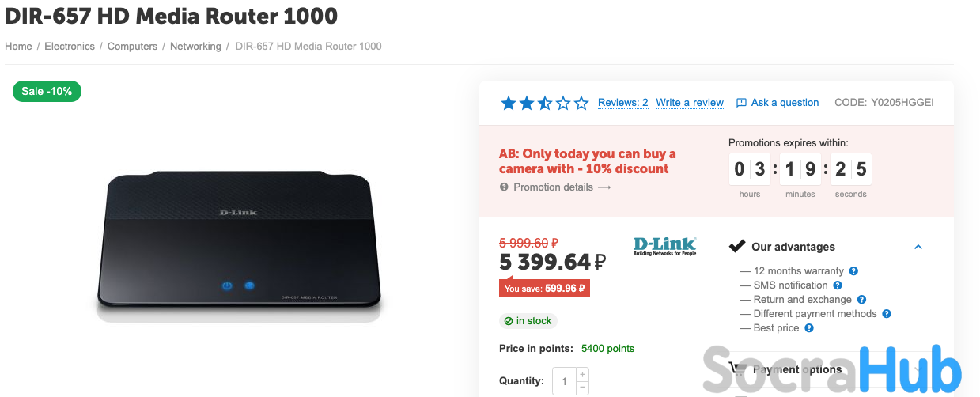Click inside the Quantity input field
This screenshot has width=980, height=397.
tap(564, 381)
